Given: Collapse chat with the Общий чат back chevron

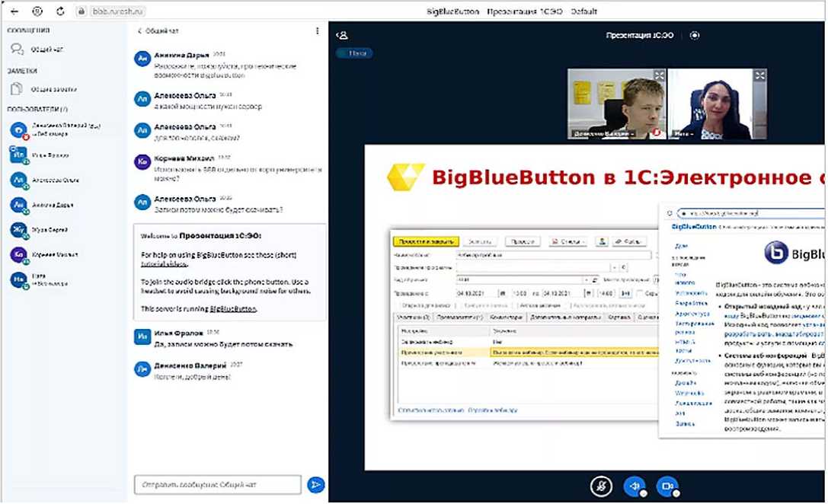Looking at the screenshot, I should (139, 31).
